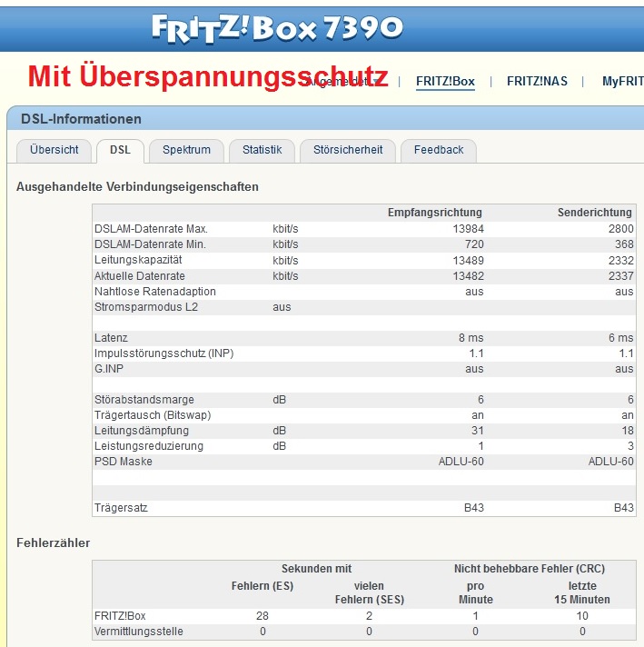Click the 8 ms latency value
The height and width of the screenshot is (647, 644).
pos(471,338)
